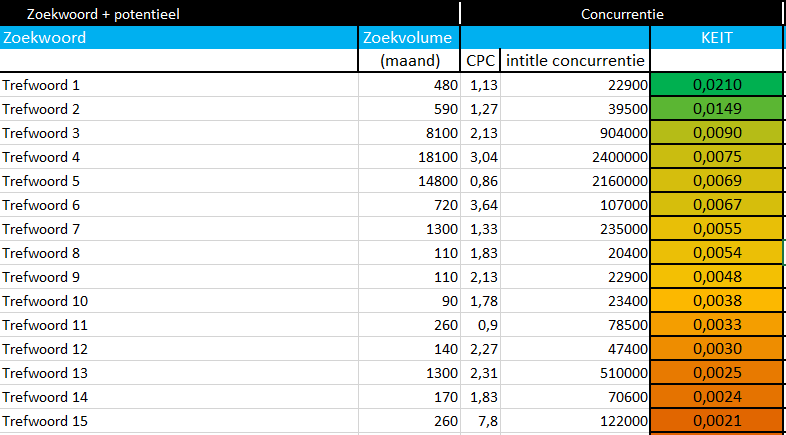786x435 pixels.
Task: Select the (maand) subheader cell
Action: click(x=410, y=61)
